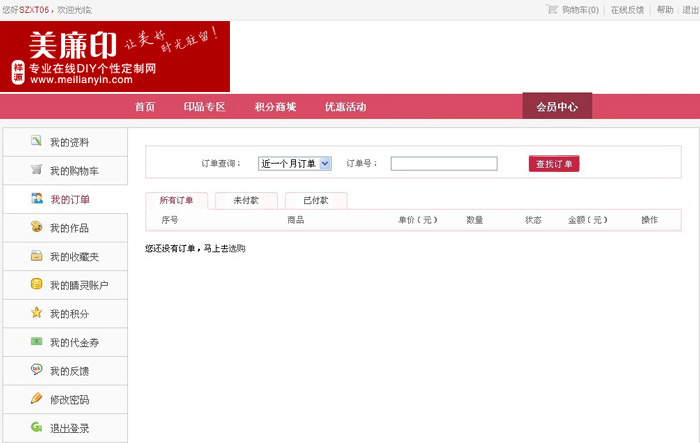Click the SZXT06 username link
The image size is (700, 443).
34,10
